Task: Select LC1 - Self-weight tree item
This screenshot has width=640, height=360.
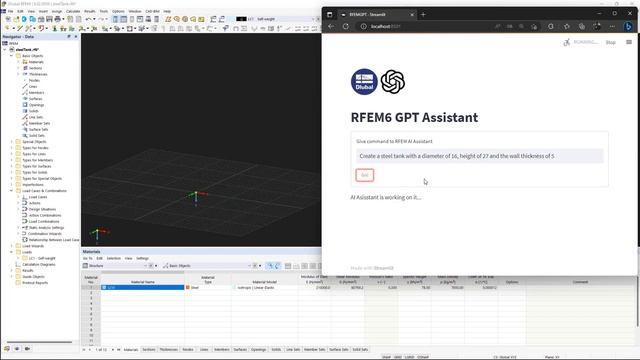Action: click(x=42, y=258)
